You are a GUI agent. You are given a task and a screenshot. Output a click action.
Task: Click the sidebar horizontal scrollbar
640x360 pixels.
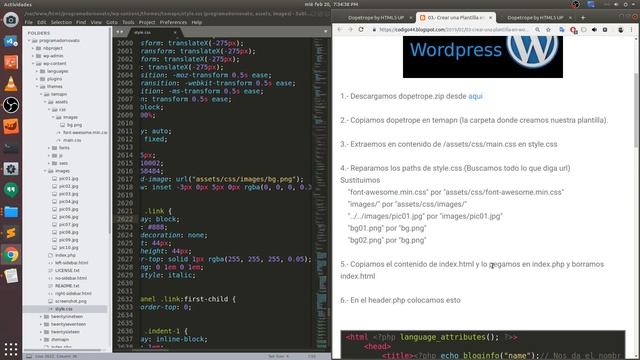click(63, 350)
